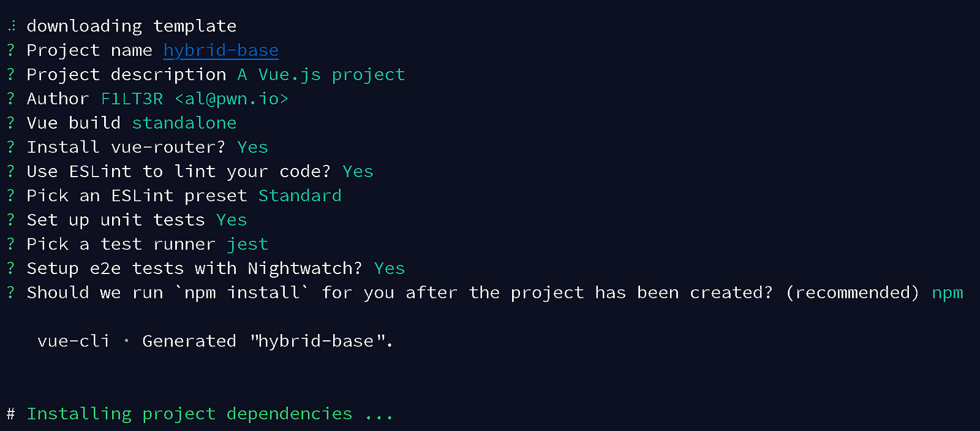Select the question mark before Install vue-router
980x431 pixels.
(10, 147)
